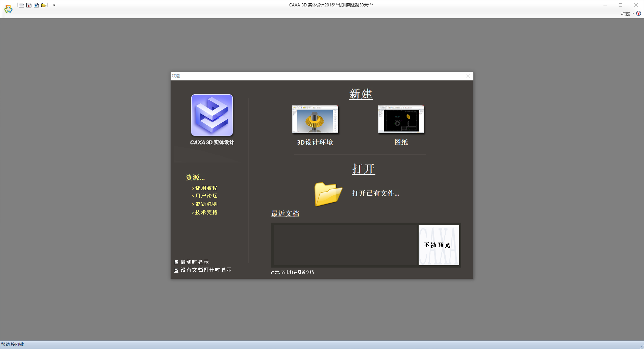
Task: Open the 样式 style dropdown
Action: point(627,14)
